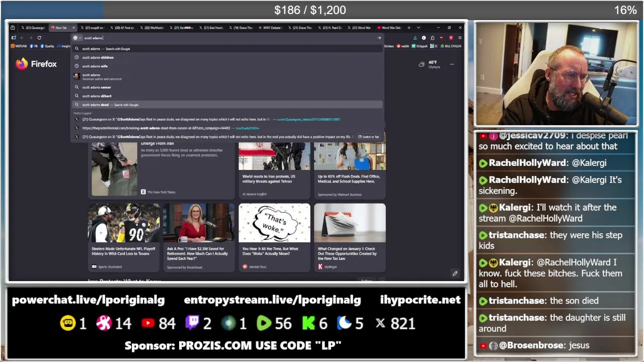Open the 46°F Olympia weather widget

[429, 64]
